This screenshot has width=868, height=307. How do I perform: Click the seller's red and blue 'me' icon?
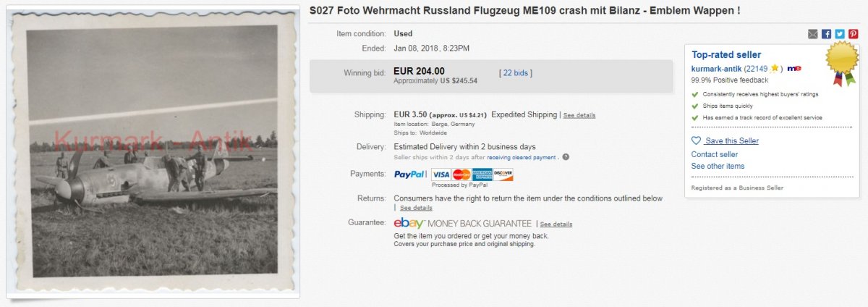(x=794, y=68)
